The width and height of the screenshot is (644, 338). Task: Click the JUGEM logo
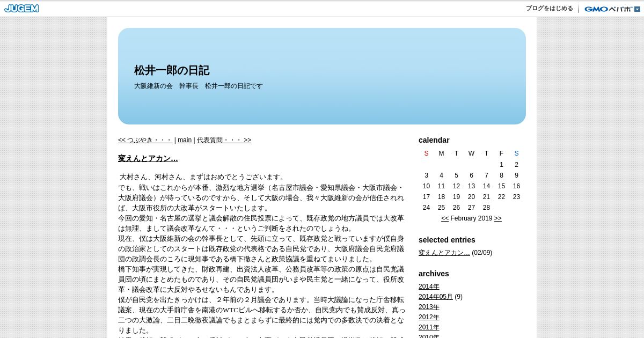point(21,9)
